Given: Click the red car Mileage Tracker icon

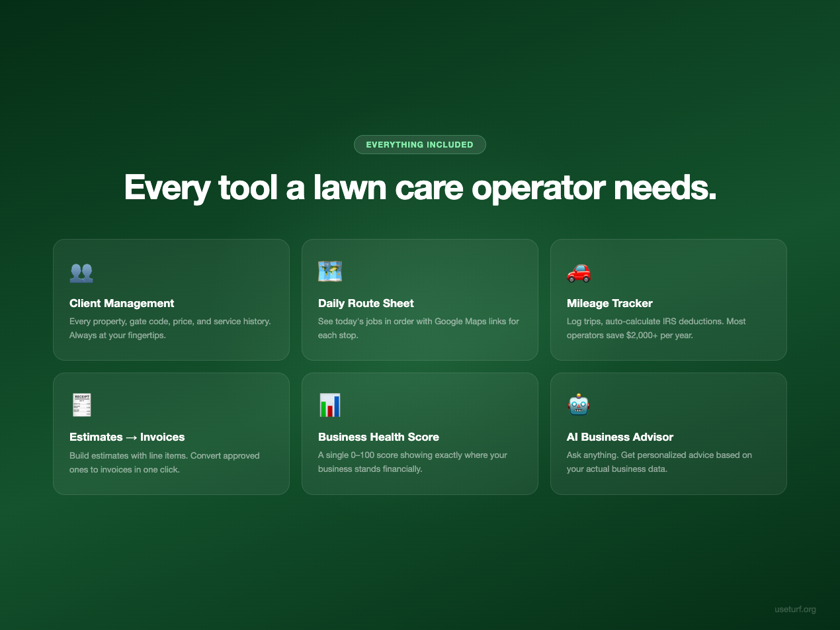Looking at the screenshot, I should pos(577,273).
